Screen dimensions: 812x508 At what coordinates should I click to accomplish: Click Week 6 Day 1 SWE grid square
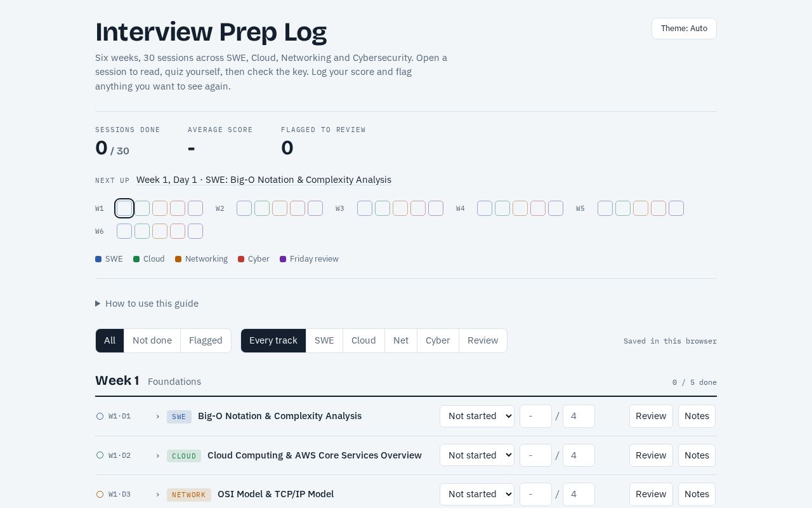(x=124, y=231)
